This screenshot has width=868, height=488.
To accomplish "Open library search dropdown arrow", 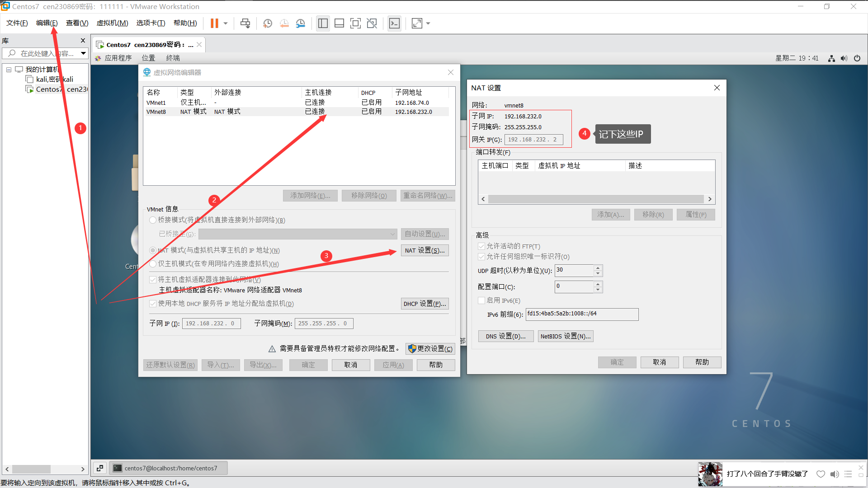I will pyautogui.click(x=83, y=53).
